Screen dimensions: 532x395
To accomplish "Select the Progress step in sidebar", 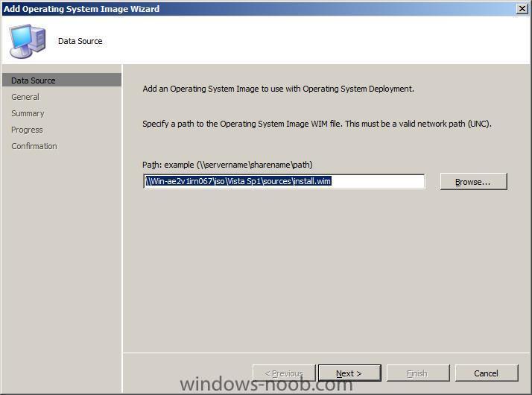I will tap(27, 130).
